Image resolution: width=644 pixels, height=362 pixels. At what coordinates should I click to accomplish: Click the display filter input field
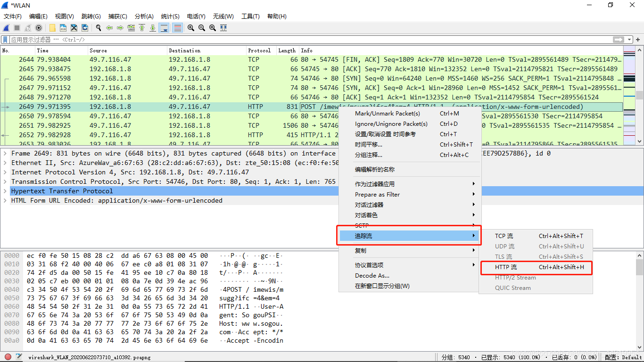tap(311, 40)
